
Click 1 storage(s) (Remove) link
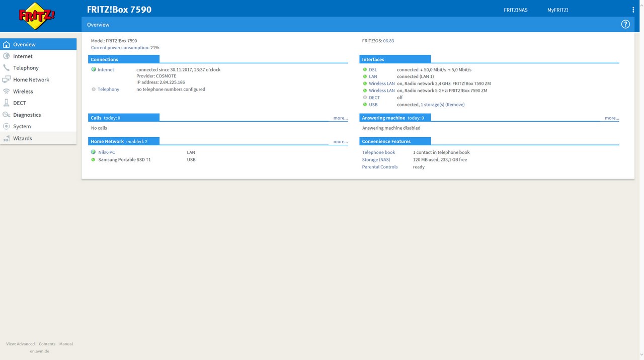442,105
